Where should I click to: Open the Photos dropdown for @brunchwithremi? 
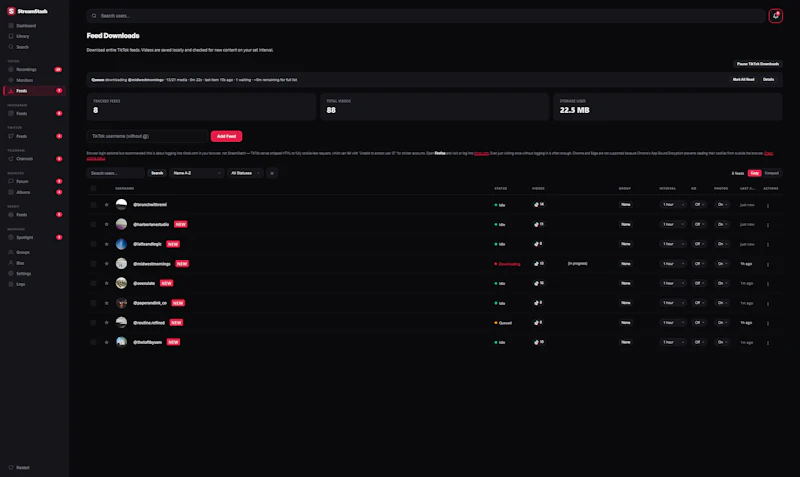(722, 205)
